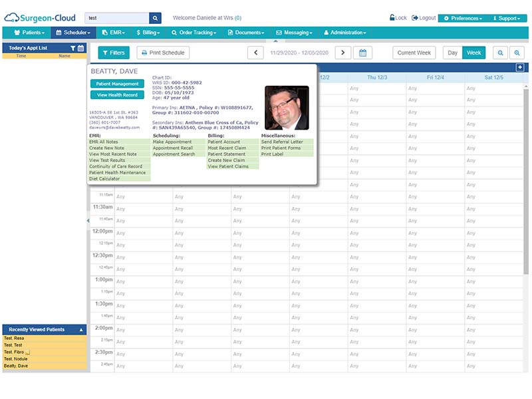
Task: Open EMR All Notes
Action: [119, 142]
